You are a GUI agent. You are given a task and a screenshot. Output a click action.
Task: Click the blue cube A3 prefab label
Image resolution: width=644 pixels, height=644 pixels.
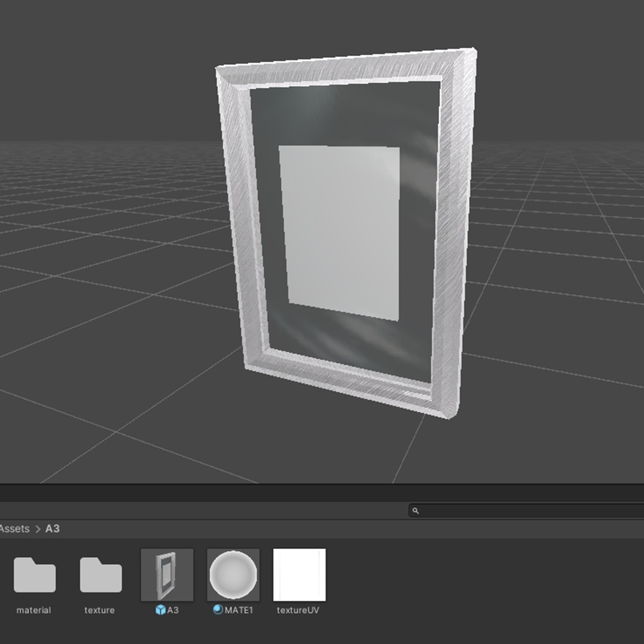pos(167,610)
